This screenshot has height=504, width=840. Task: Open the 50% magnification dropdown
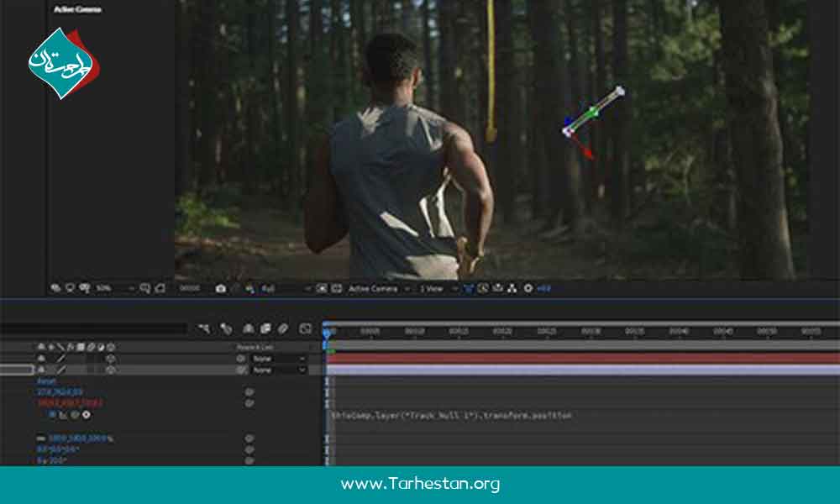113,288
